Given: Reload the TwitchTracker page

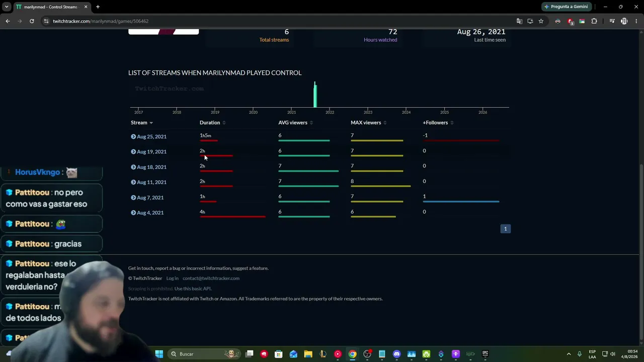Looking at the screenshot, I should click(32, 21).
